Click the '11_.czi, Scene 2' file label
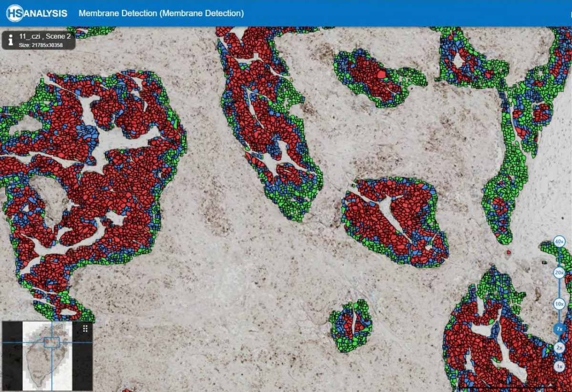Viewport: 572px width, 392px height. pyautogui.click(x=45, y=36)
